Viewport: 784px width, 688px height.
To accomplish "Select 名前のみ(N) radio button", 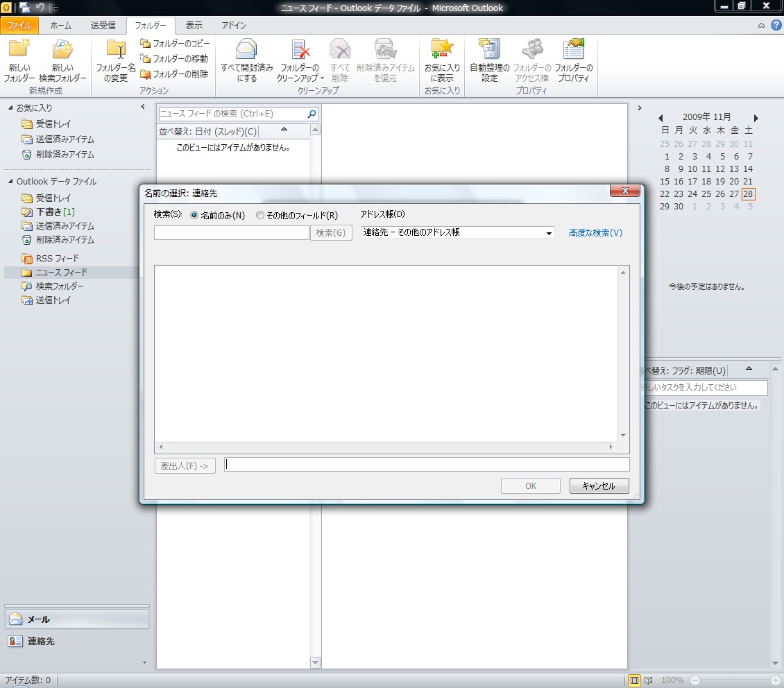I will tap(194, 215).
